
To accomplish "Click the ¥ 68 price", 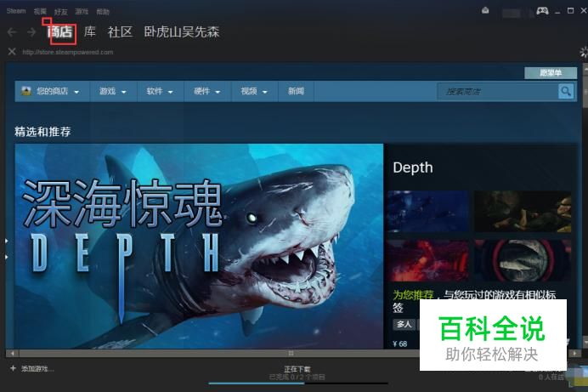I will tap(400, 344).
